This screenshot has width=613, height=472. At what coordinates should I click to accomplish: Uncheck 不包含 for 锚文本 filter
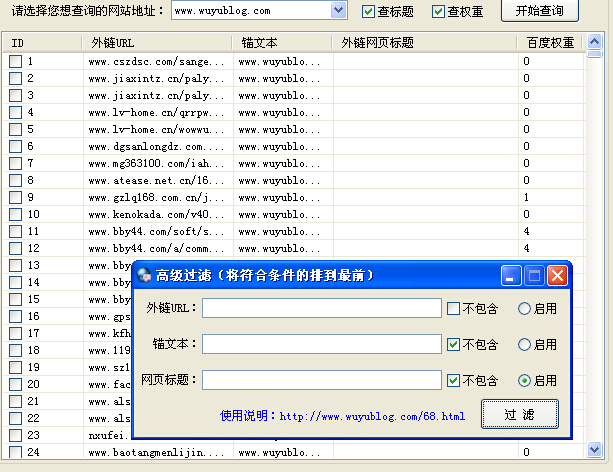(454, 345)
